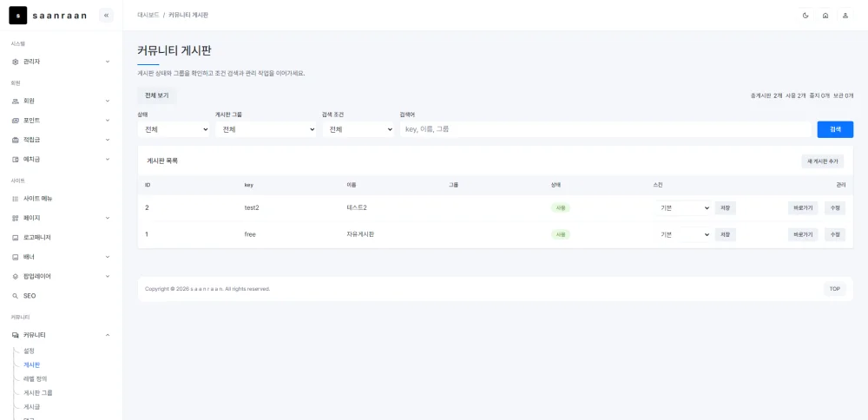Click the 사이트 메뉴 list icon
Image resolution: width=868 pixels, height=420 pixels.
pyautogui.click(x=16, y=199)
